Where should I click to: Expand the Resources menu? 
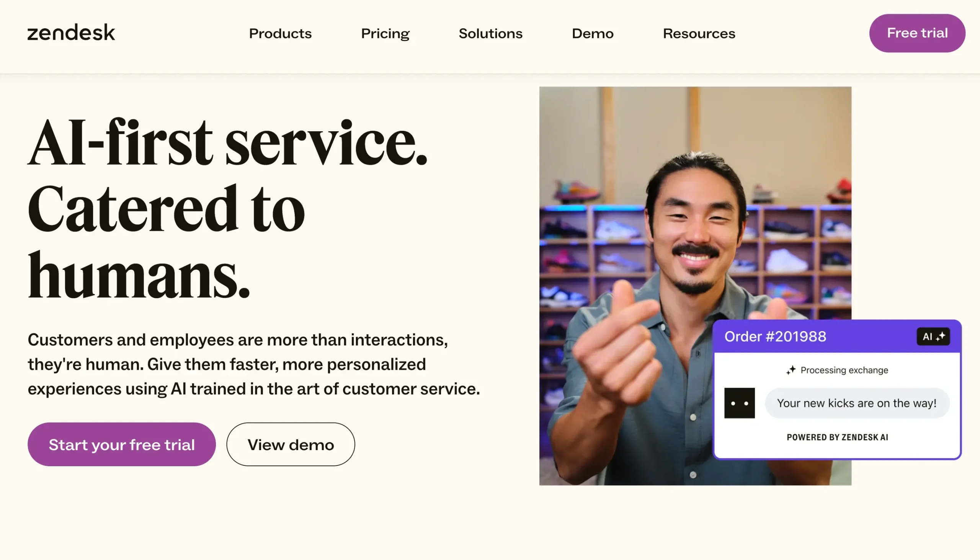(699, 33)
